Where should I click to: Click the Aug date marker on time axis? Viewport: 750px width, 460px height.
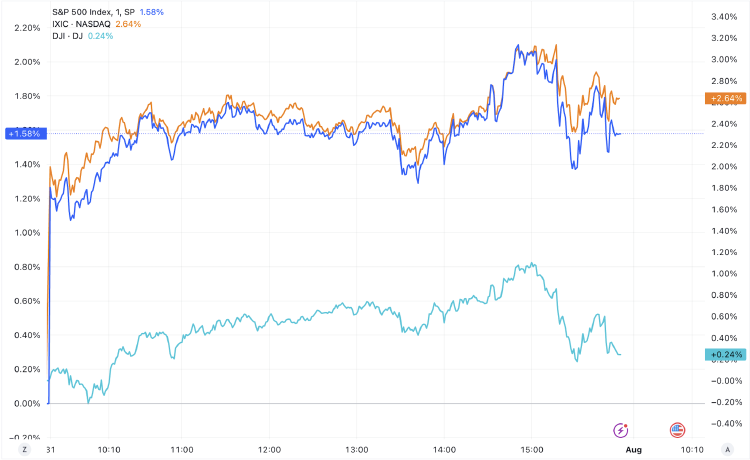pyautogui.click(x=633, y=449)
